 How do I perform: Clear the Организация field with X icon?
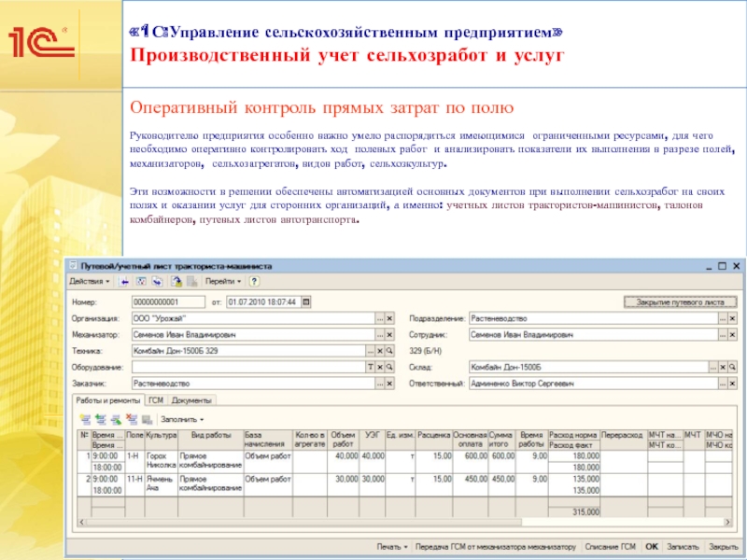[389, 318]
